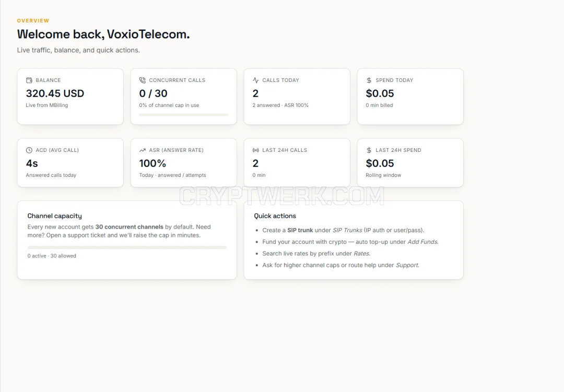Screen dimensions: 564x392
Task: Click the broadcast icon for Last 24H Calls
Action: pos(256,150)
